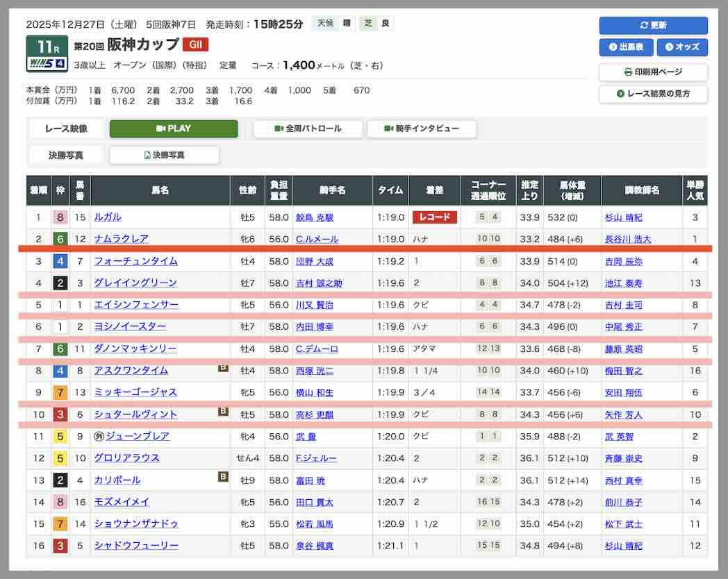Open trainer 杉山 晴紀's link in first row
Viewport: 728px width, 579px height.
pyautogui.click(x=624, y=217)
